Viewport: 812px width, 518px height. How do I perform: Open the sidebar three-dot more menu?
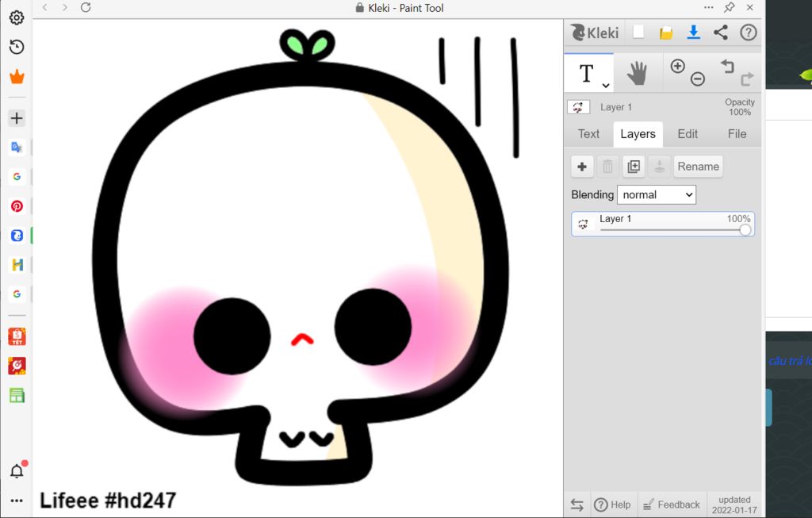17,501
